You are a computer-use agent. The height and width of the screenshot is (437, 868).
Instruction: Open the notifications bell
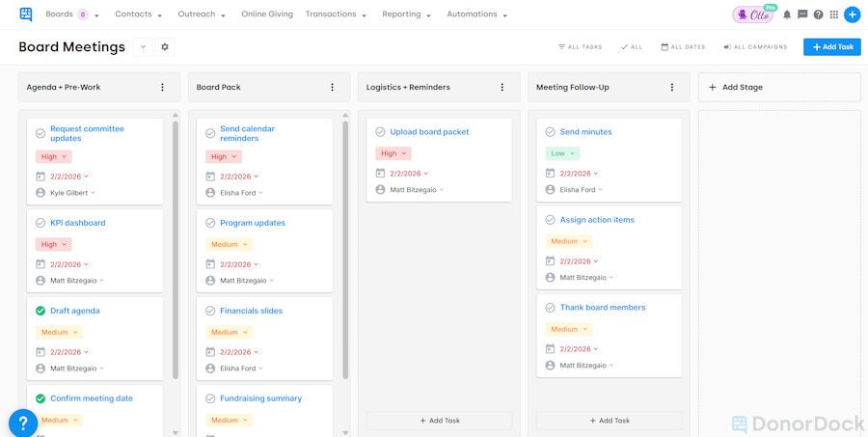pyautogui.click(x=787, y=15)
